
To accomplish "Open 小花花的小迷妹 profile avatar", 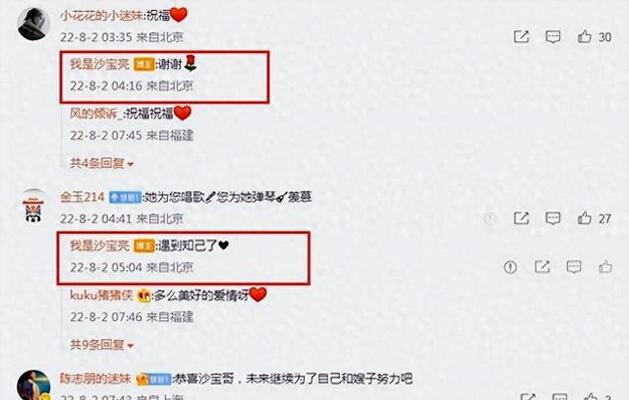I will pos(33,24).
